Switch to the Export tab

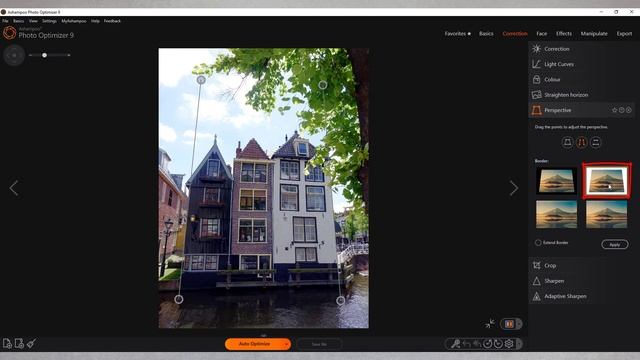click(624, 33)
